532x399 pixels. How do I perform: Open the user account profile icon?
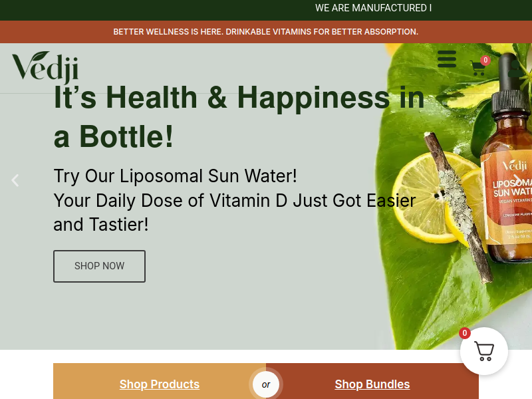(516, 68)
